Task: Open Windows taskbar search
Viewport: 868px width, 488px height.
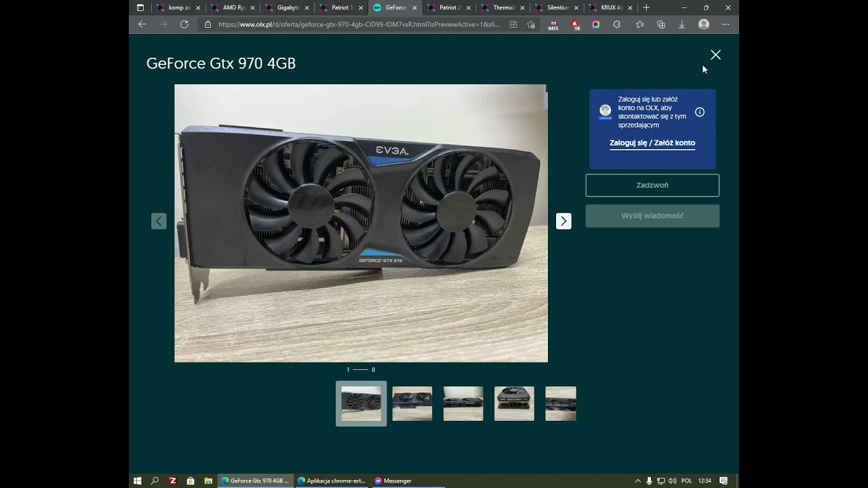Action: click(x=155, y=481)
